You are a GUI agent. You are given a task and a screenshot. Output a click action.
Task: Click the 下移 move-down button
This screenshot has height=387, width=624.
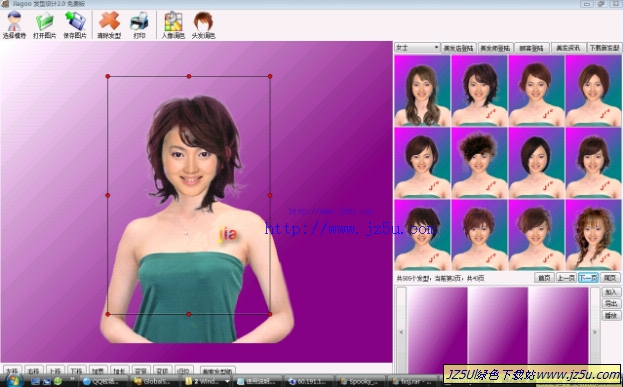pyautogui.click(x=76, y=371)
